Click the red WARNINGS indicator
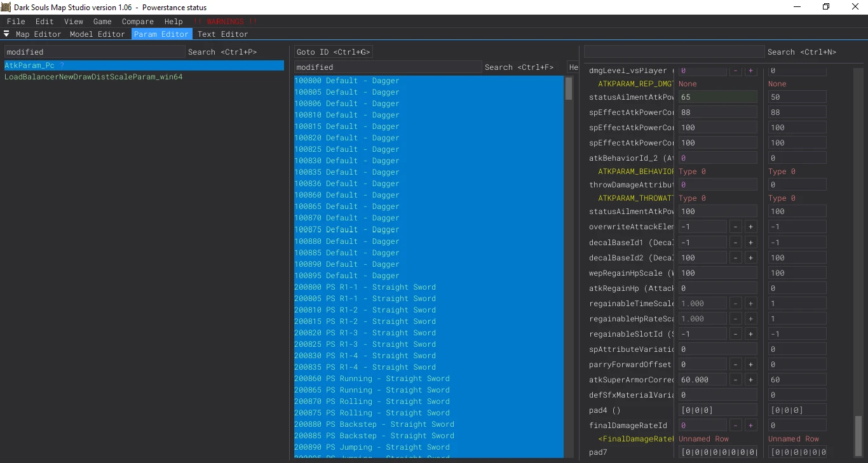Image resolution: width=868 pixels, height=463 pixels. [226, 22]
